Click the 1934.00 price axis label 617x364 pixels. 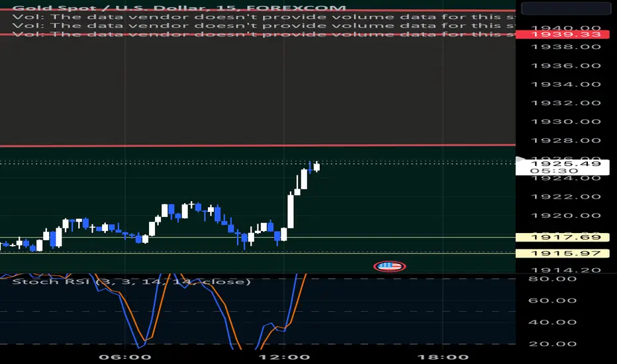click(x=566, y=84)
